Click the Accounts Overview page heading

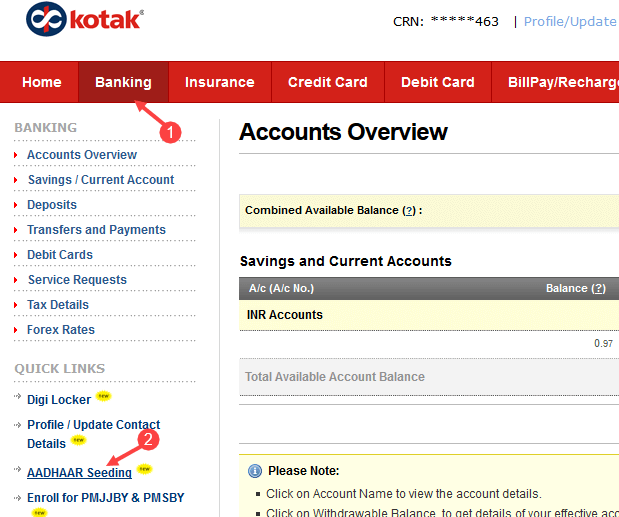343,131
